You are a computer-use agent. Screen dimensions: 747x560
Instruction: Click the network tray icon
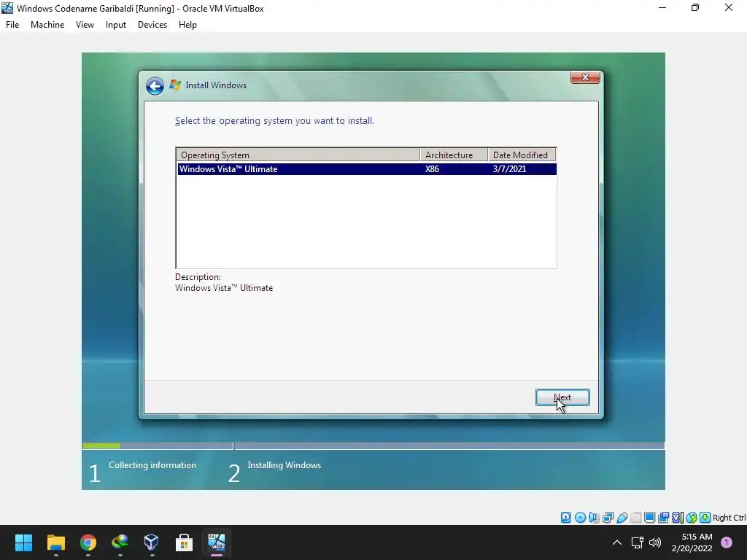pos(638,542)
